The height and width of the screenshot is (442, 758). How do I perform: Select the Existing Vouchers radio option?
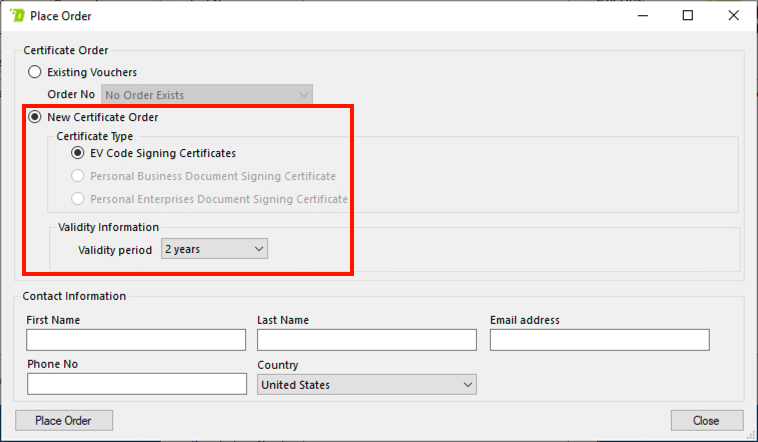tap(36, 72)
